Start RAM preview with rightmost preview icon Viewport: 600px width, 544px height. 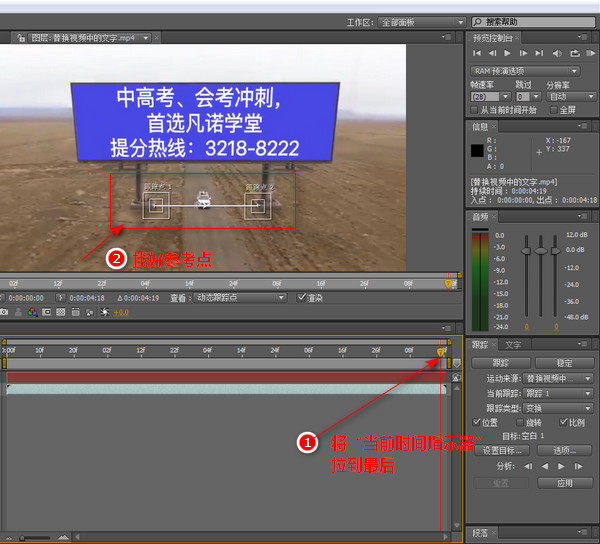point(591,53)
